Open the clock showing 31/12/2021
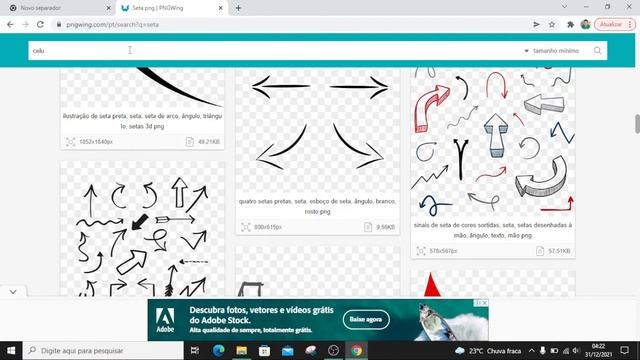 pos(598,351)
